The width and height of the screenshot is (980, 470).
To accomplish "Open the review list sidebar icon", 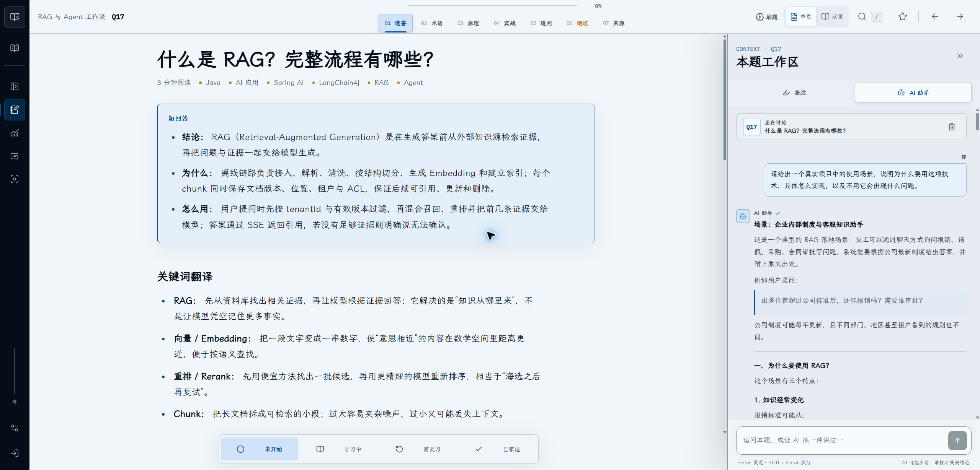I will 15,156.
